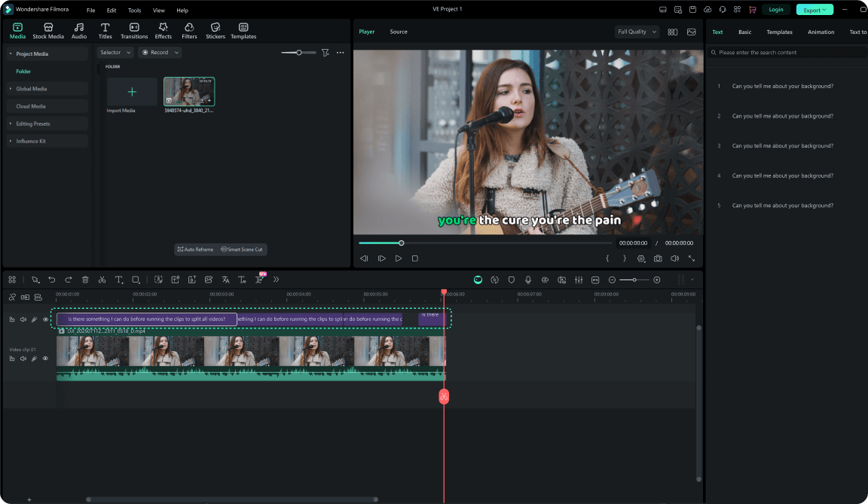Select the text tool in timeline toolbar
The height and width of the screenshot is (504, 868).
click(119, 279)
